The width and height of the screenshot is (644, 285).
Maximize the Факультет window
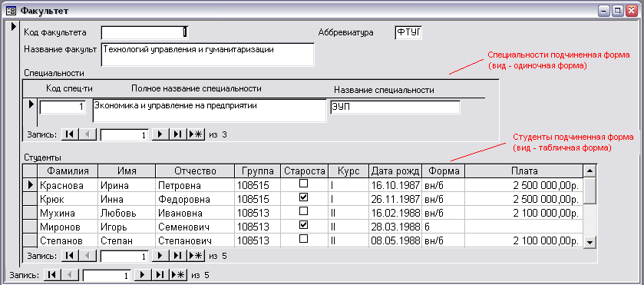(617, 11)
